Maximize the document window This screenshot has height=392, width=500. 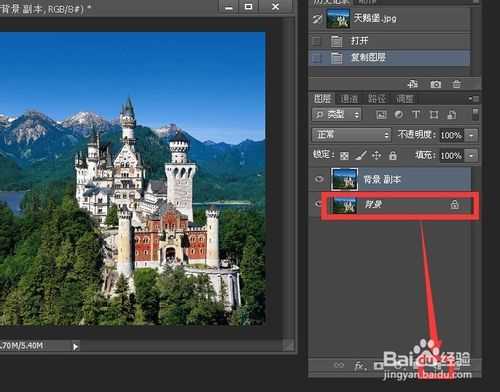pos(249,7)
